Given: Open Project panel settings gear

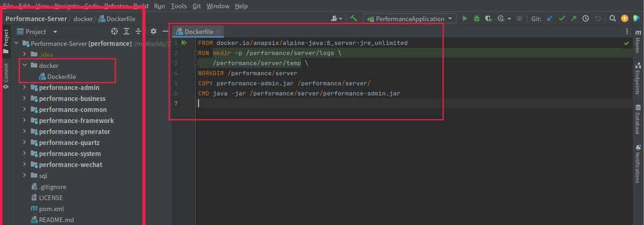Looking at the screenshot, I should click(153, 32).
